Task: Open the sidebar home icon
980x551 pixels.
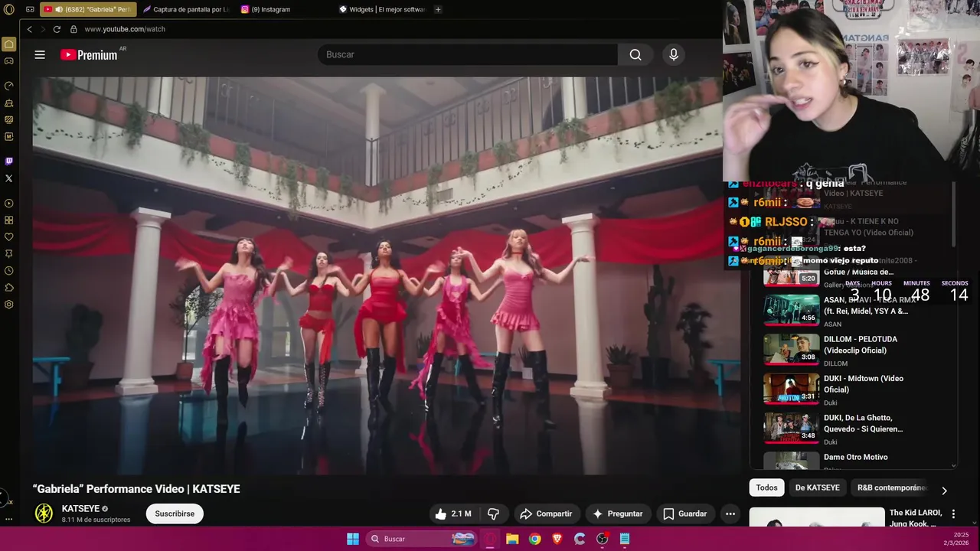Action: click(9, 44)
